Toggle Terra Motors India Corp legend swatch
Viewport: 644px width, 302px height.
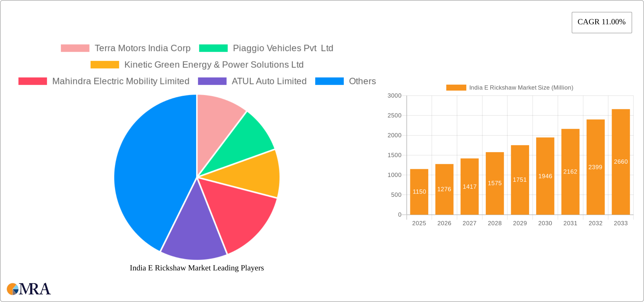point(75,48)
